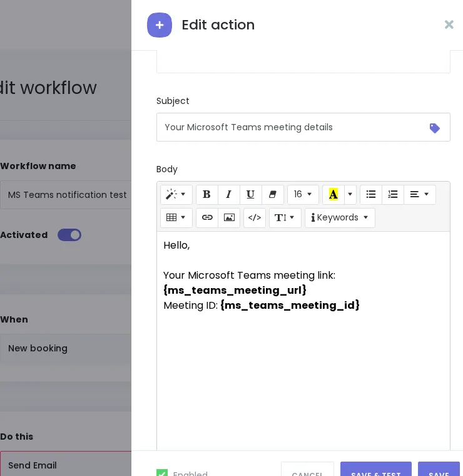Click the eraser remove-formatting icon
463x476 pixels.
click(273, 194)
